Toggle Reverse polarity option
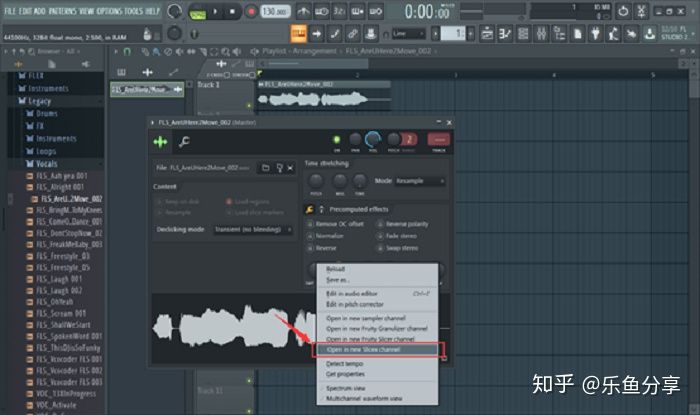The width and height of the screenshot is (700, 415). click(x=402, y=224)
